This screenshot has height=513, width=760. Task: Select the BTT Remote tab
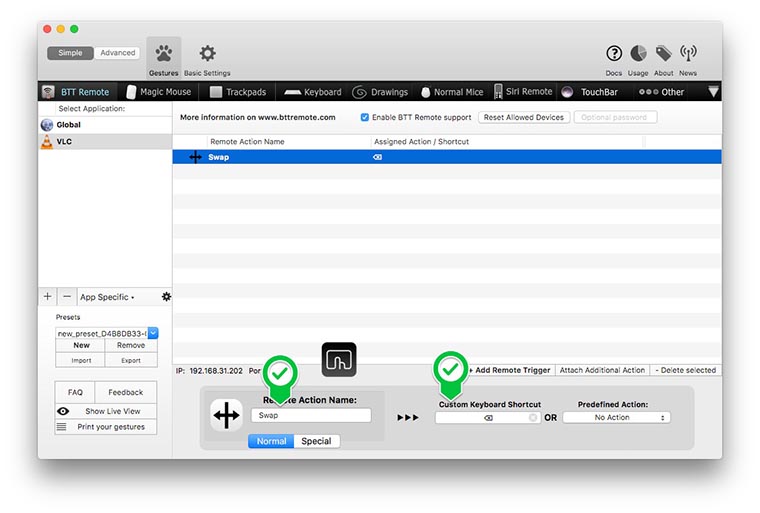click(x=77, y=92)
